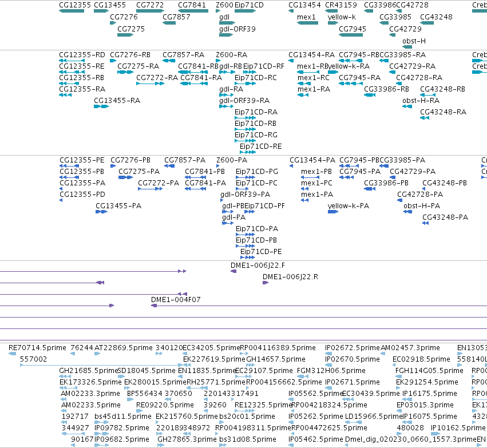Select the CG7272 gene label

(150, 5)
